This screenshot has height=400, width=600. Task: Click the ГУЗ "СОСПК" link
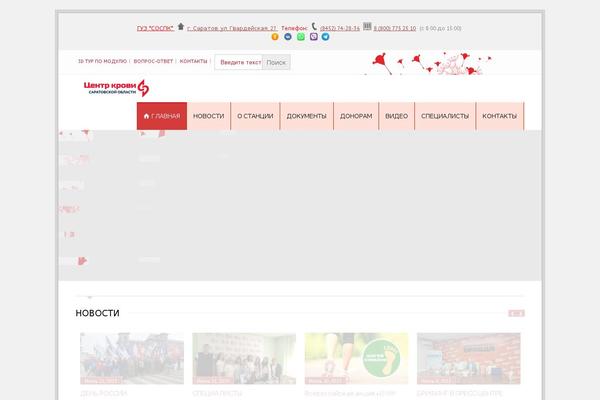155,28
